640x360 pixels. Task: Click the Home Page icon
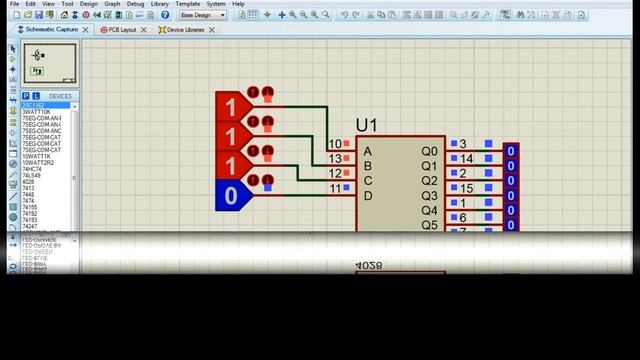64,15
